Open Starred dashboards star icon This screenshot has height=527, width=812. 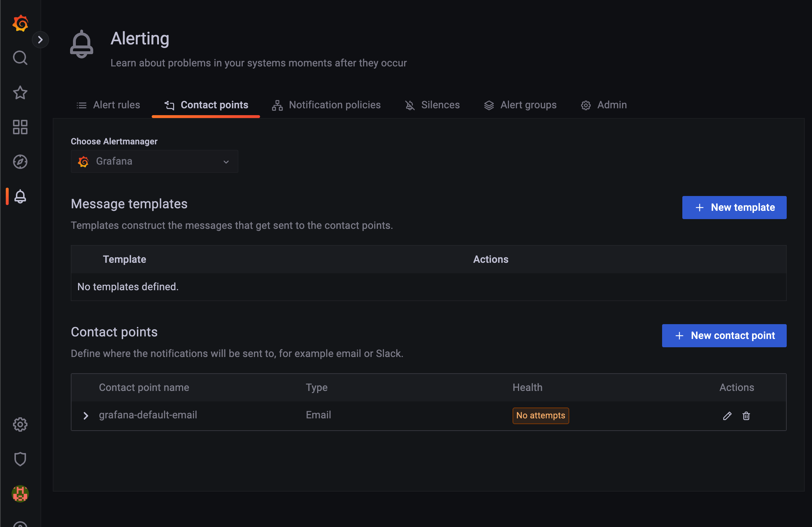[x=20, y=92]
